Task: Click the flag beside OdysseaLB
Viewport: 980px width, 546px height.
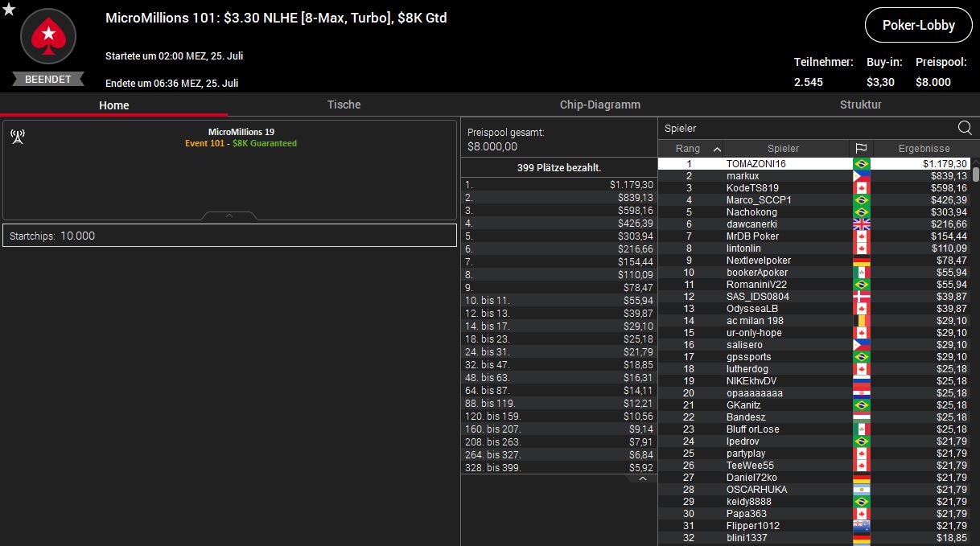Action: click(x=861, y=309)
